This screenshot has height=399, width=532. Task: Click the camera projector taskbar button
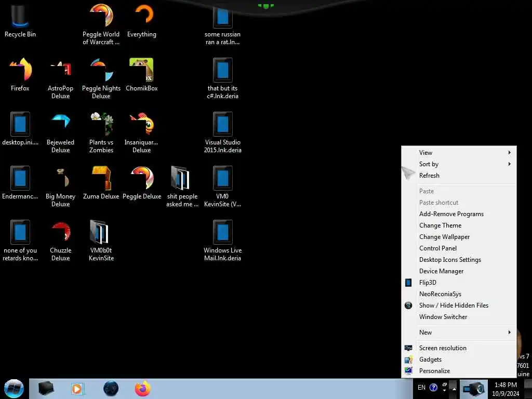473,389
